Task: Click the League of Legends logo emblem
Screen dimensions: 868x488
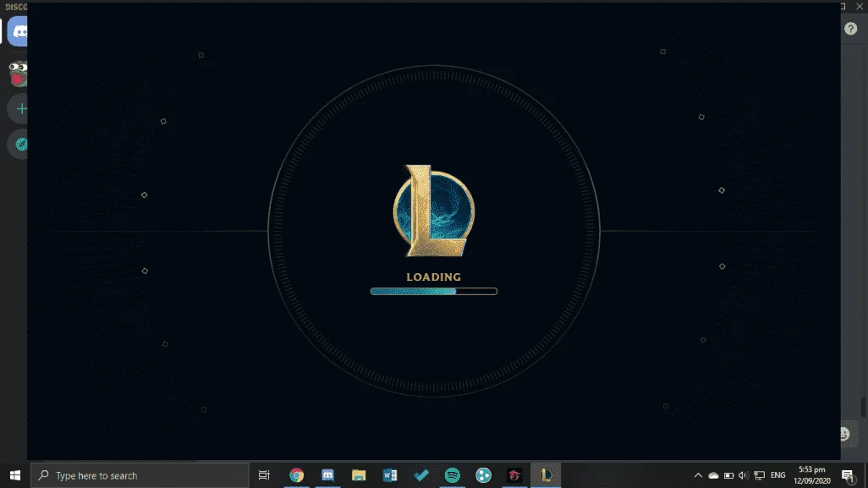Action: (x=433, y=211)
